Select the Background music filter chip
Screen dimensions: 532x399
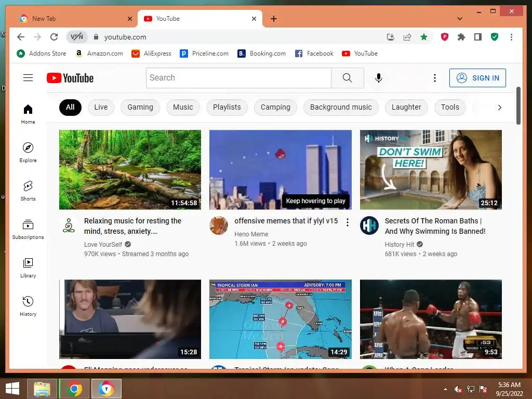[x=341, y=107]
